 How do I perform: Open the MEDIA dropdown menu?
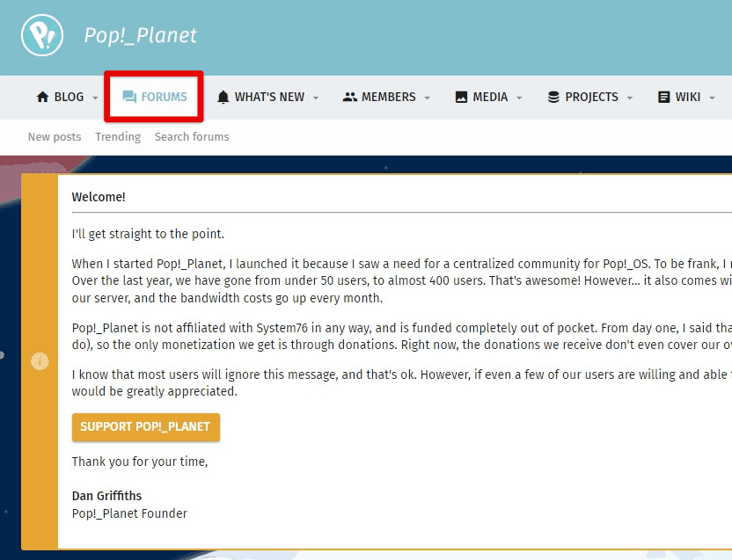click(x=518, y=98)
